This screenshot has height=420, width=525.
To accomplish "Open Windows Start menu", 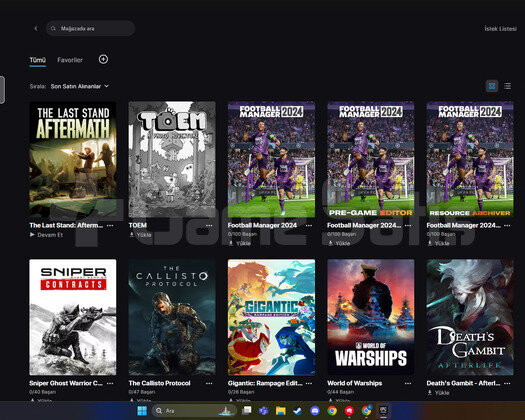I will point(142,411).
